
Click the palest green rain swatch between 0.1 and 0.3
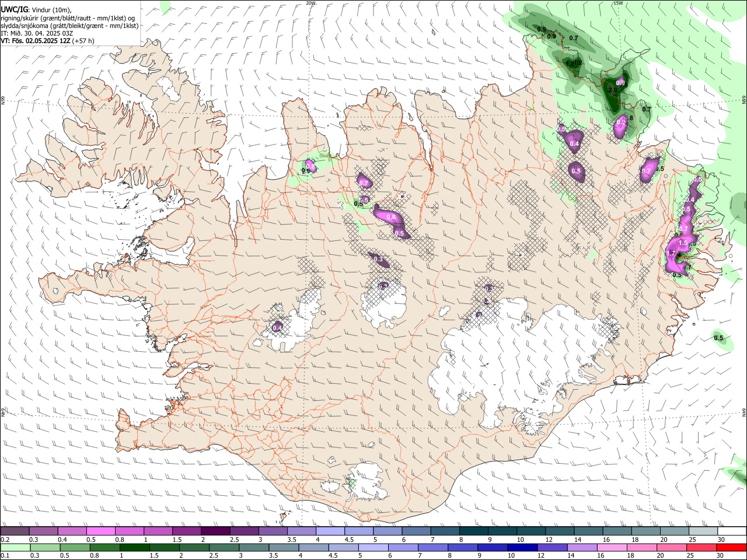(x=16, y=548)
